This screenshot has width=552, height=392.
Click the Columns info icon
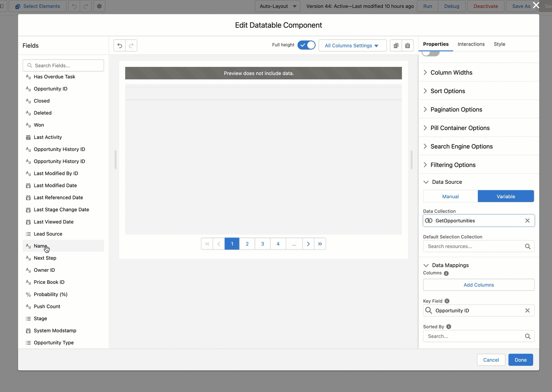click(x=446, y=273)
